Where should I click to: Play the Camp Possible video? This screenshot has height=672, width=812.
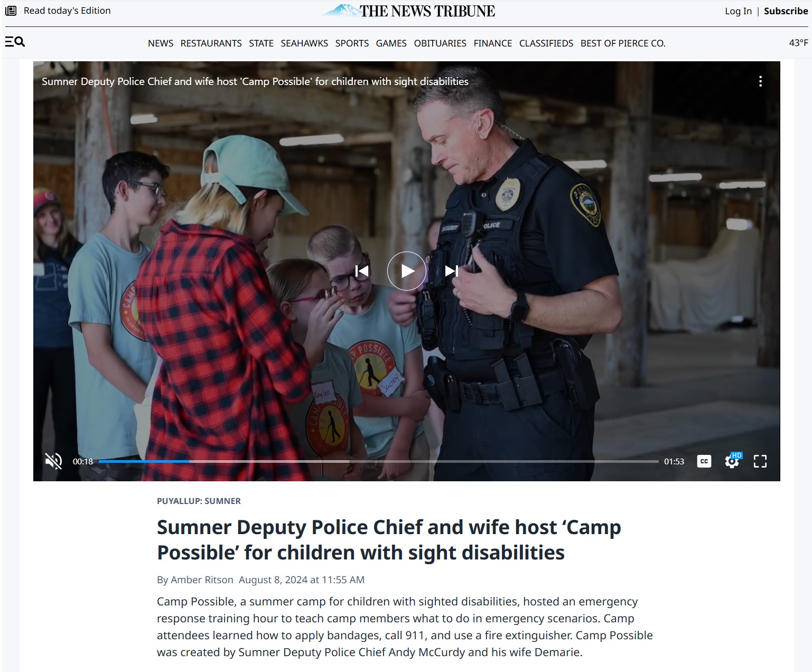406,271
